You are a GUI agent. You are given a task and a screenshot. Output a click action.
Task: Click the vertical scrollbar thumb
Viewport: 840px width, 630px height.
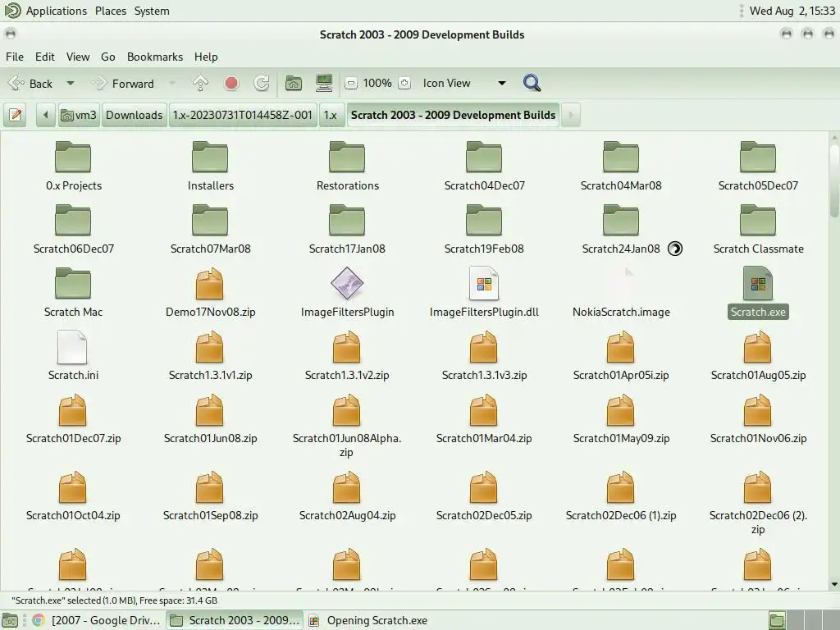pos(834,180)
